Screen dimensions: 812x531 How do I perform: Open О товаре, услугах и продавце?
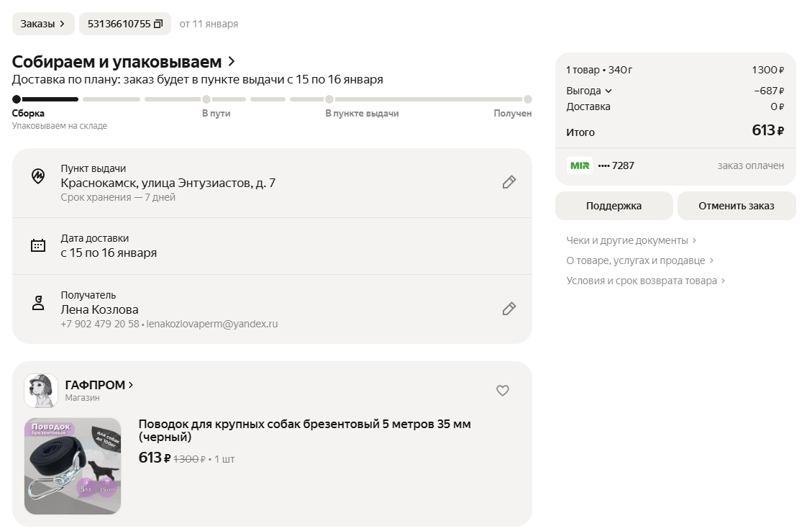coord(639,260)
